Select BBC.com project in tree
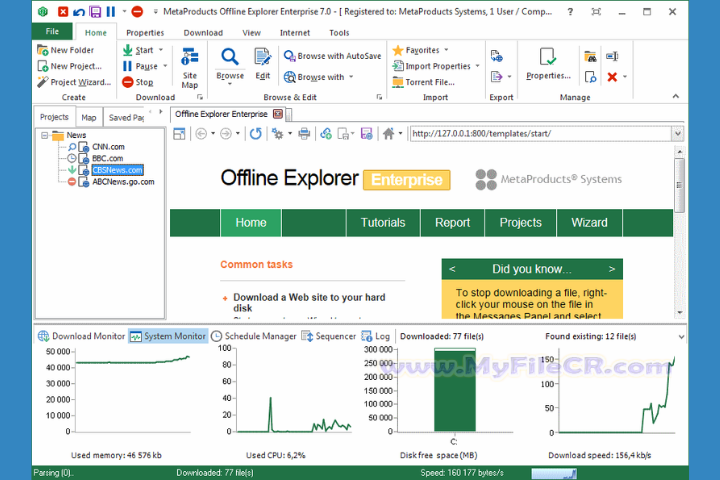The image size is (720, 480). tap(107, 158)
